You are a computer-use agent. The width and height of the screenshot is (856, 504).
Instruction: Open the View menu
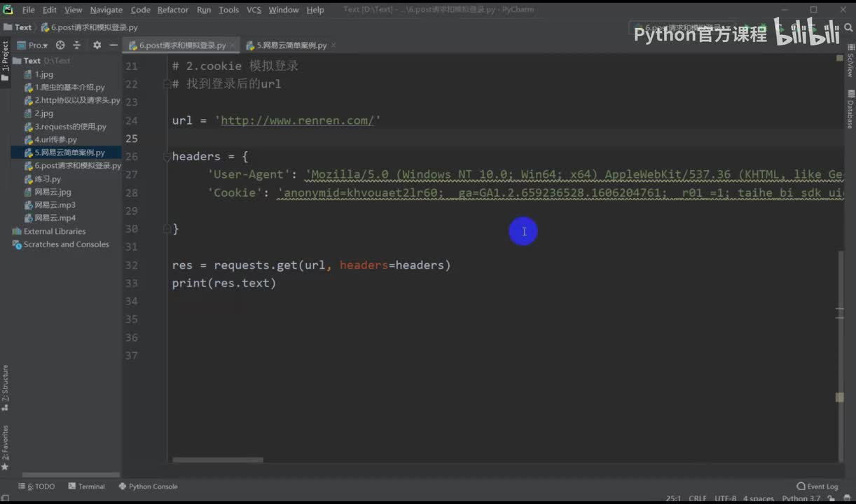tap(73, 10)
